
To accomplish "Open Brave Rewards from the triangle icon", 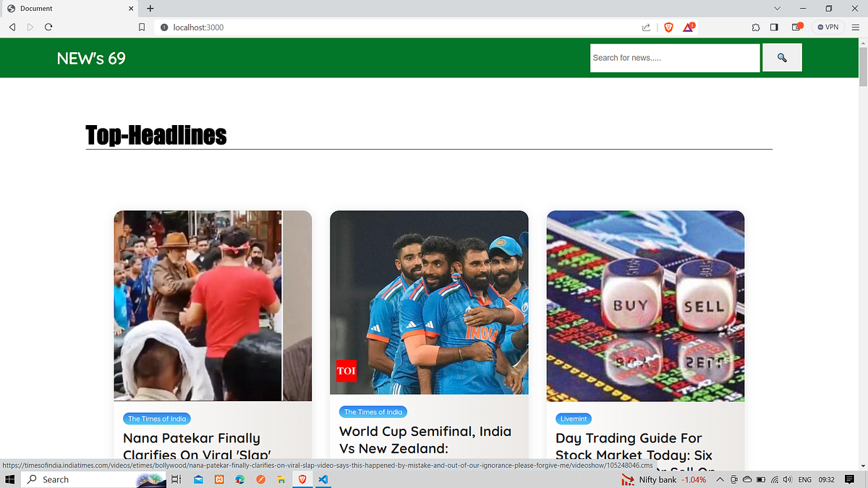I will click(x=687, y=27).
